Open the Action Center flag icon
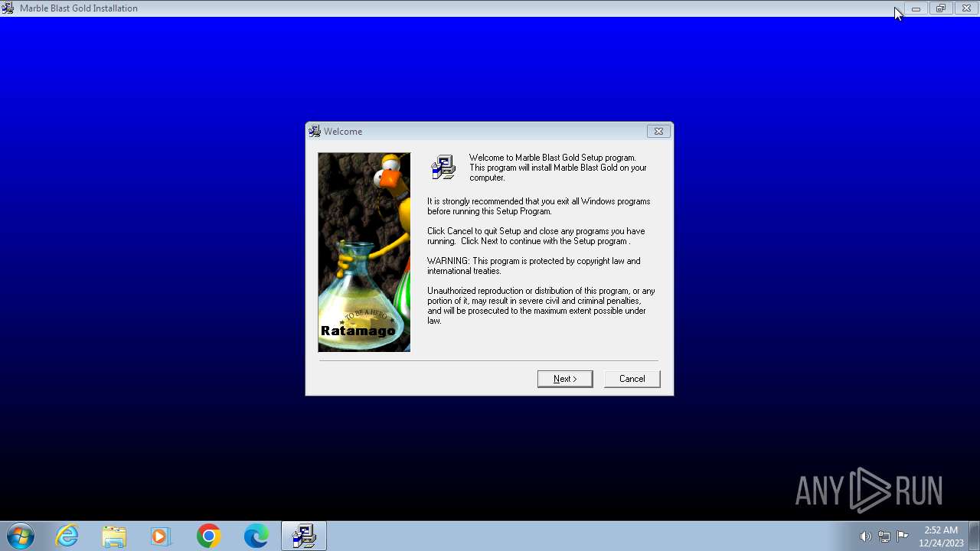 [902, 536]
